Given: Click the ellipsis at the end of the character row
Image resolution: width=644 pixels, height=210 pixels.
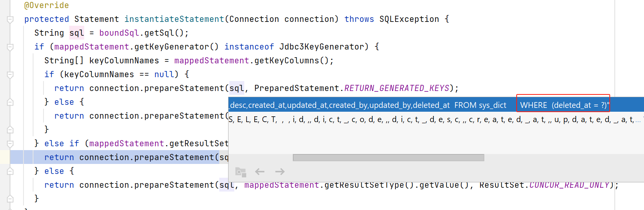Looking at the screenshot, I should 638,120.
